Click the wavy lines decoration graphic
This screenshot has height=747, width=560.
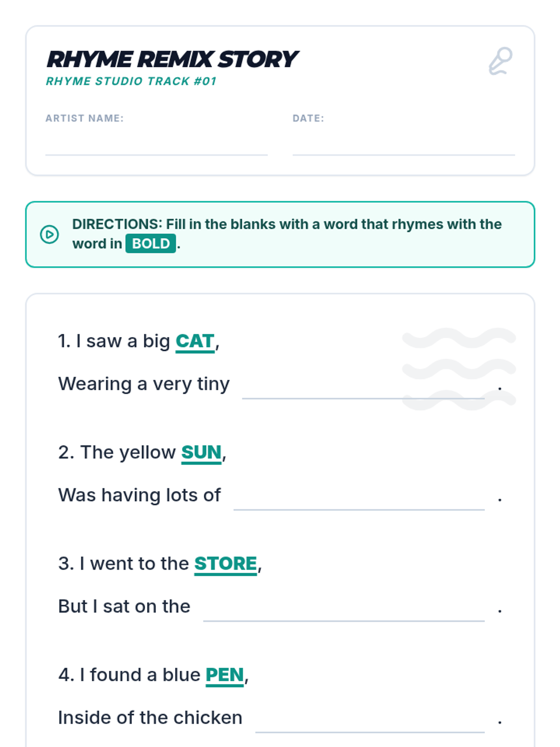[459, 369]
